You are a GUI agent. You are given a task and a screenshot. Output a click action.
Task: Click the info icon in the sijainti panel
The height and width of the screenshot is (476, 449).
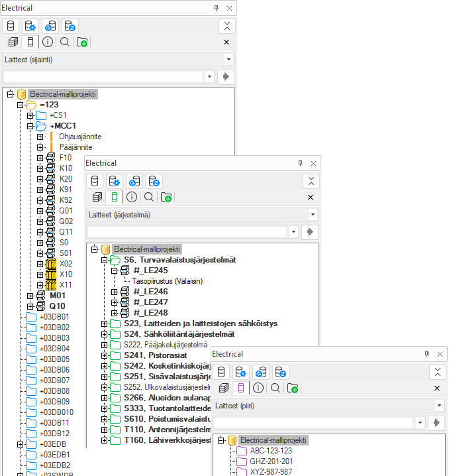click(48, 42)
